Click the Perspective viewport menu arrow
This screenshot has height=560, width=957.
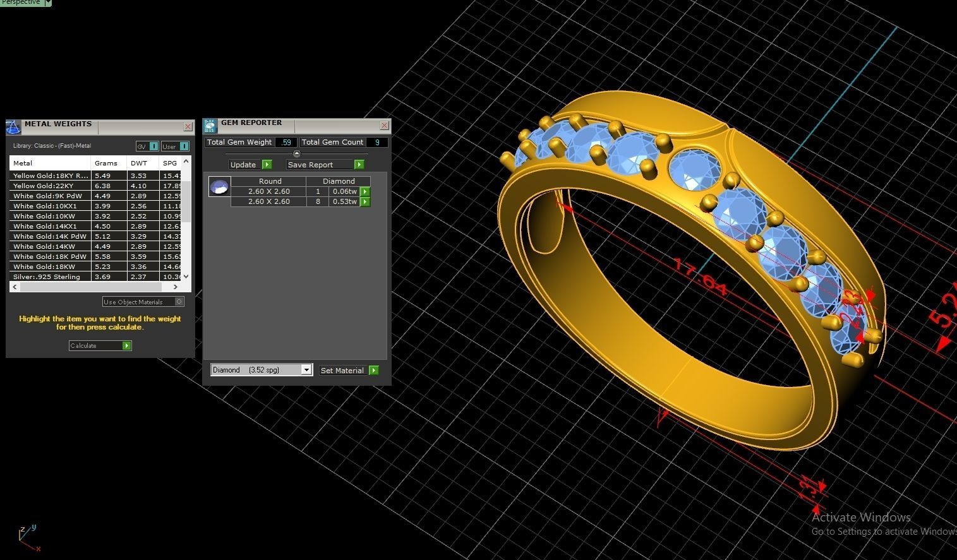pos(48,3)
